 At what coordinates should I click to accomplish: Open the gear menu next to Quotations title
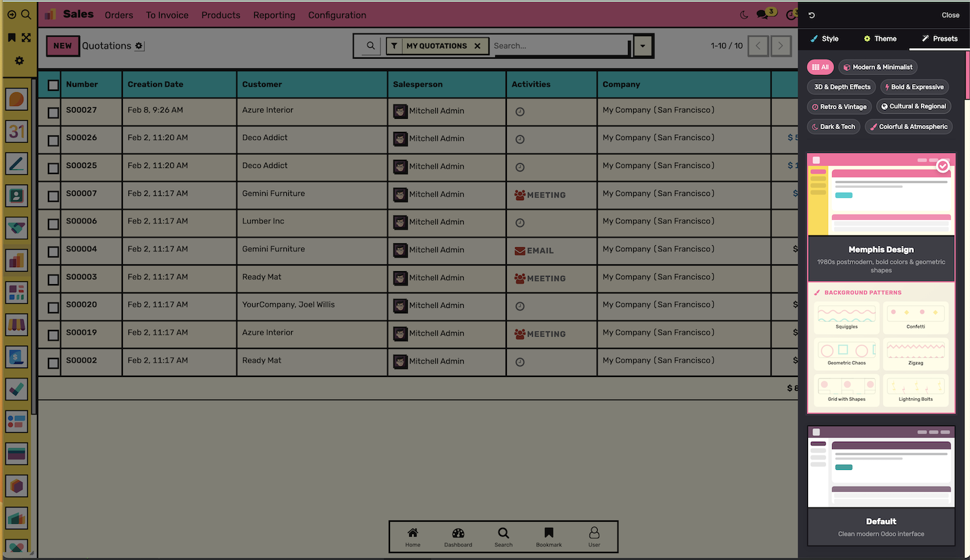click(x=139, y=46)
